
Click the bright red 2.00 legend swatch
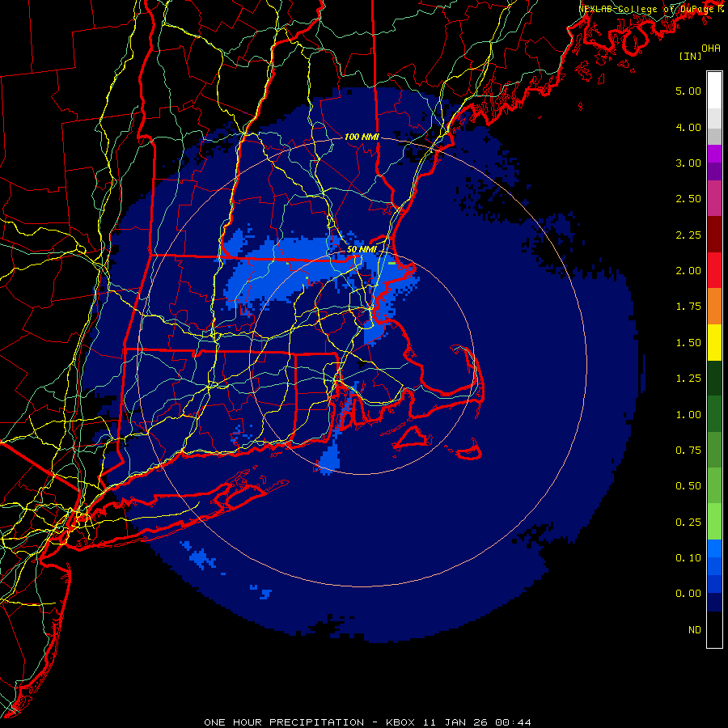[x=714, y=270]
